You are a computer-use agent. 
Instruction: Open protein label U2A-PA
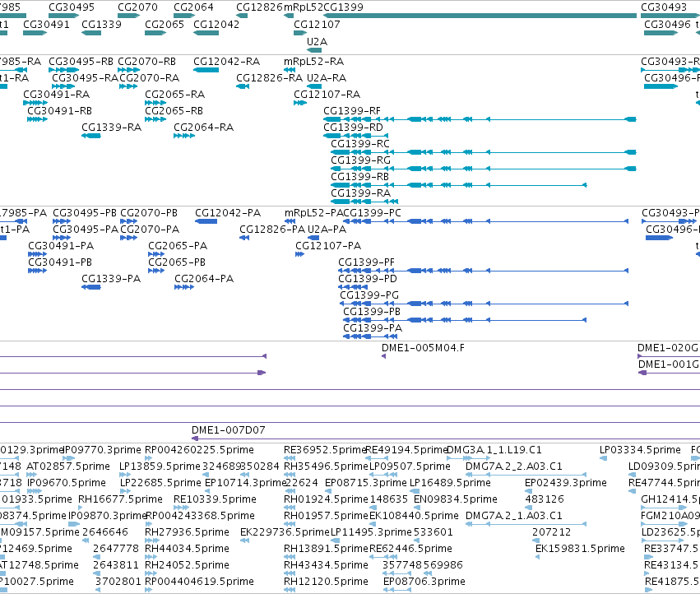tap(327, 229)
